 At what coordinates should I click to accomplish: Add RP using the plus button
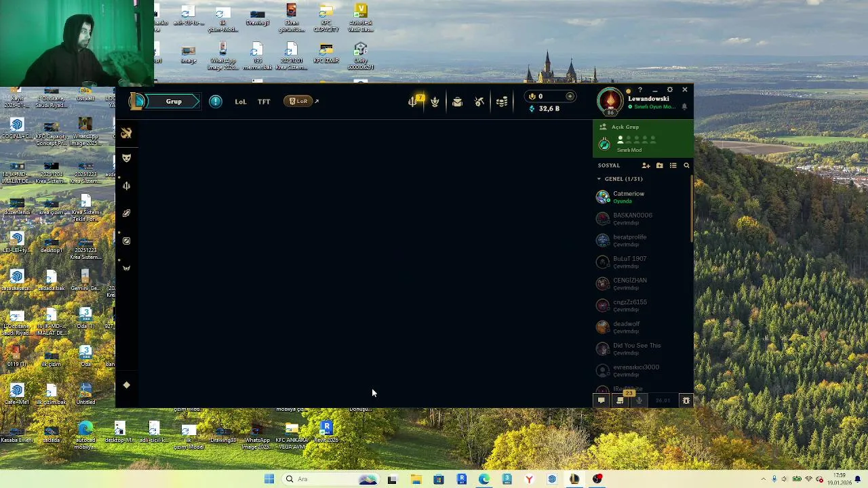(x=570, y=96)
